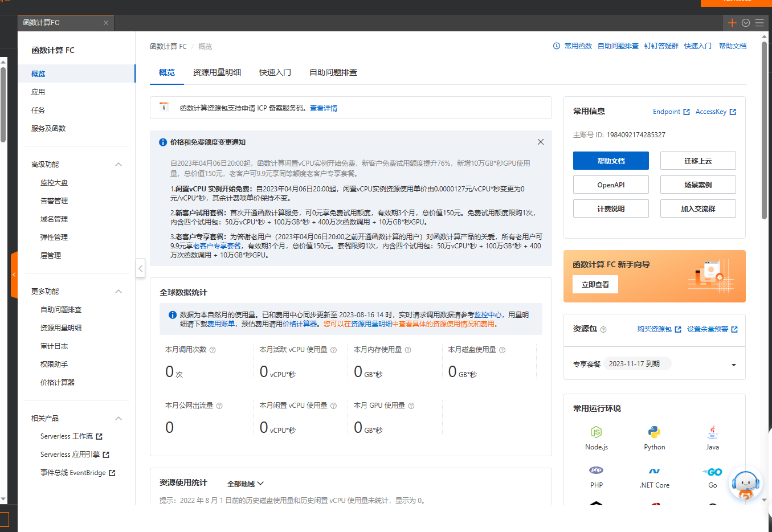Screen dimensions: 772x532
Task: Click help icon next to 本月闲置 vCPU 使用量
Action: (x=334, y=406)
